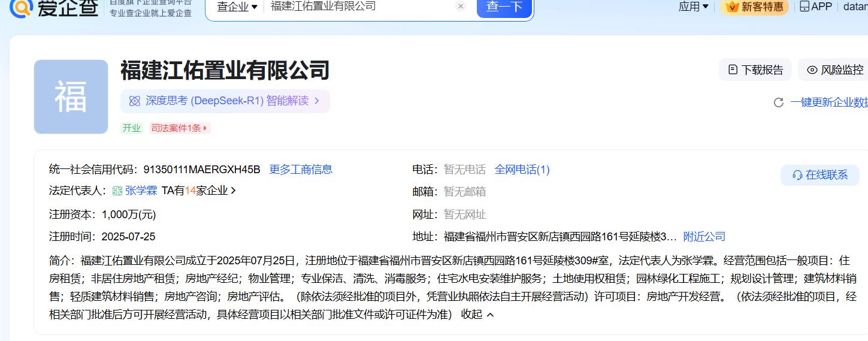Image resolution: width=868 pixels, height=341 pixels.
Task: Open the 查企业 search type dropdown
Action: tap(237, 7)
